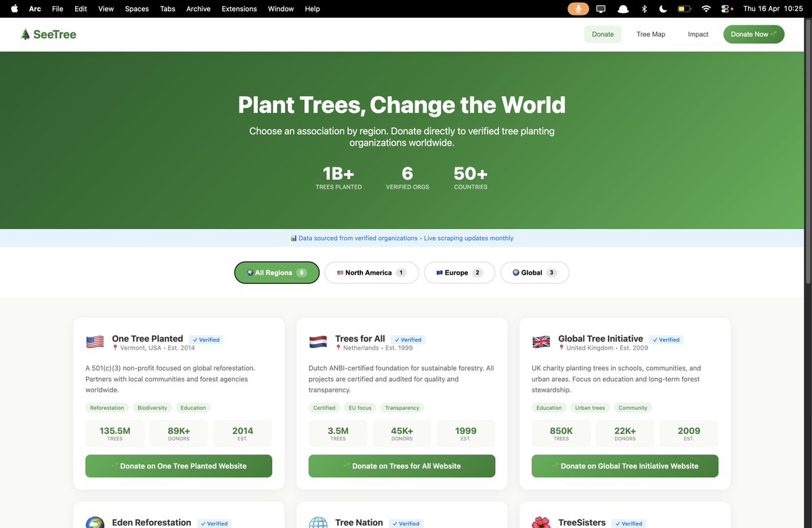Click the Bluetooth icon in menu bar

point(644,9)
